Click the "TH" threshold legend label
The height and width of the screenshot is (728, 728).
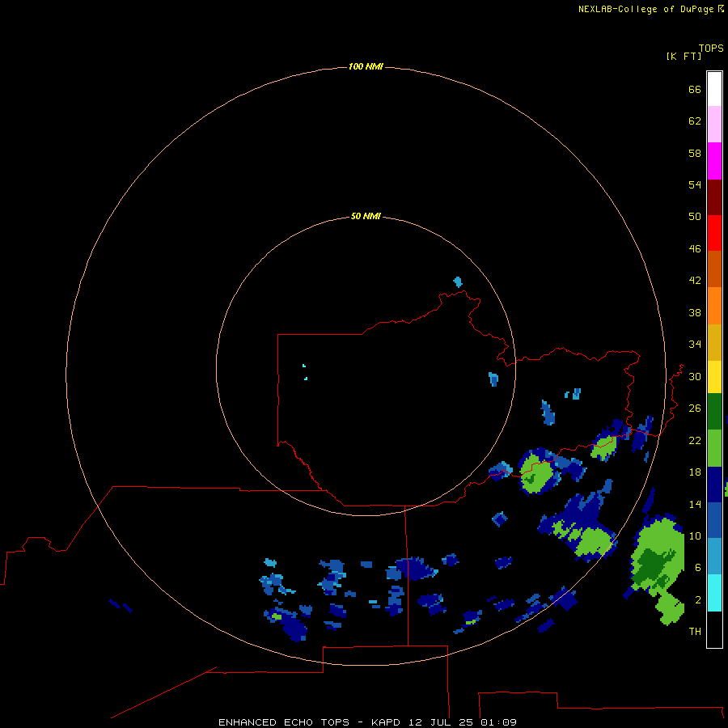pyautogui.click(x=695, y=632)
